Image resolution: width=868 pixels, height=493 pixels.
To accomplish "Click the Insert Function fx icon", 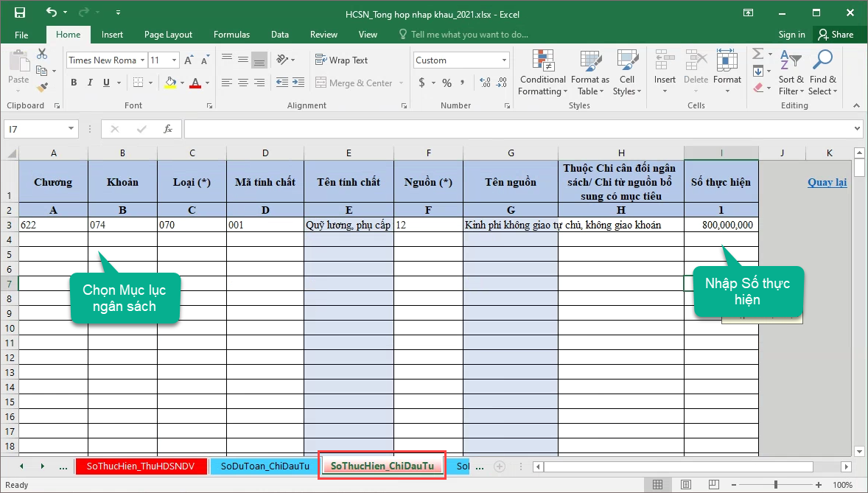I will [168, 129].
